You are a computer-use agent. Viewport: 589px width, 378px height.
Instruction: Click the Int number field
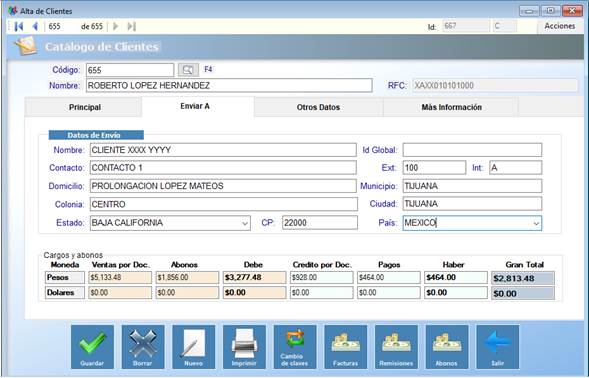pos(515,168)
